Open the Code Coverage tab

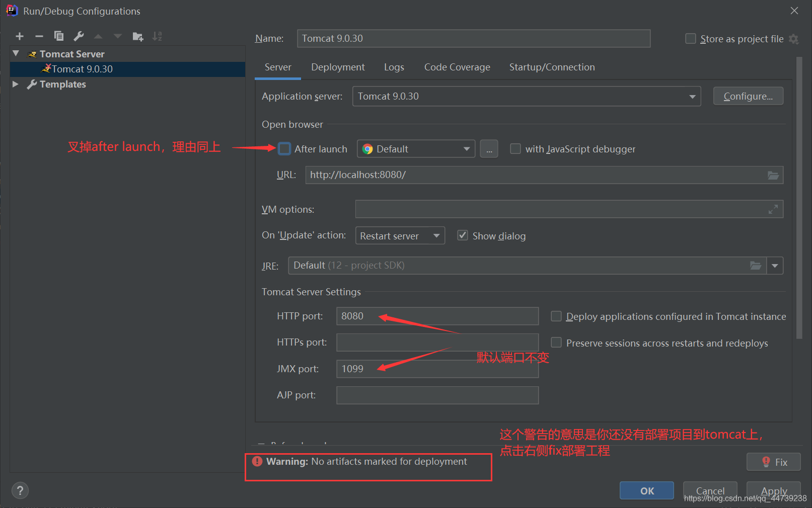click(x=457, y=67)
